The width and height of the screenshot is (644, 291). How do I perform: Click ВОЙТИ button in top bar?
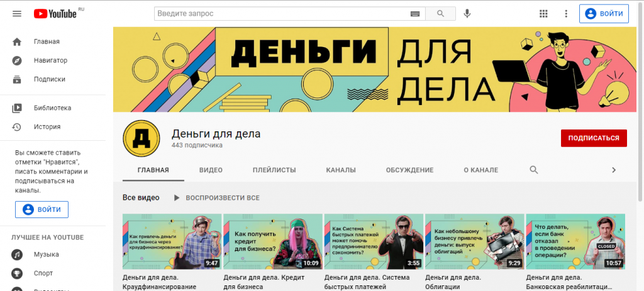(604, 14)
